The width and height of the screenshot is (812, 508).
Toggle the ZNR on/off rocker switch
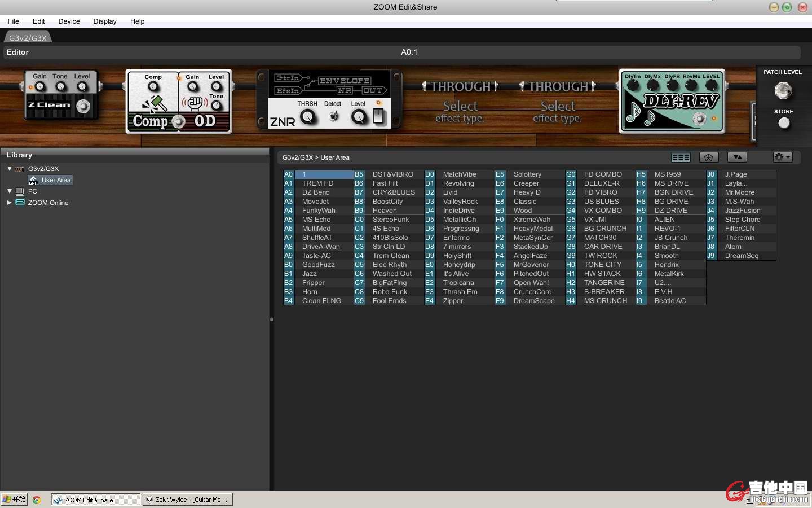(378, 116)
